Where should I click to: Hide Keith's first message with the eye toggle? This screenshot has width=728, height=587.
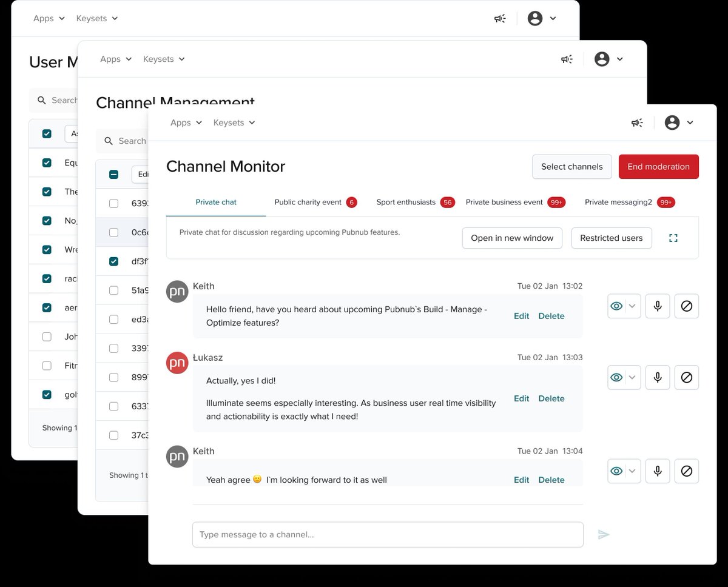point(616,306)
